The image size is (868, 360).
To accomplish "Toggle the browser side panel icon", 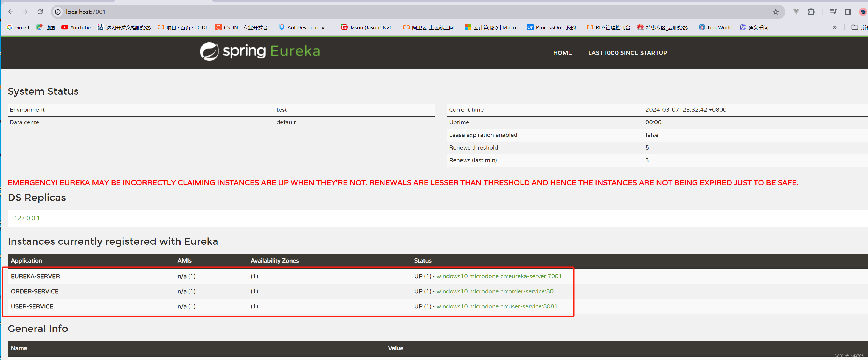I will coord(848,12).
